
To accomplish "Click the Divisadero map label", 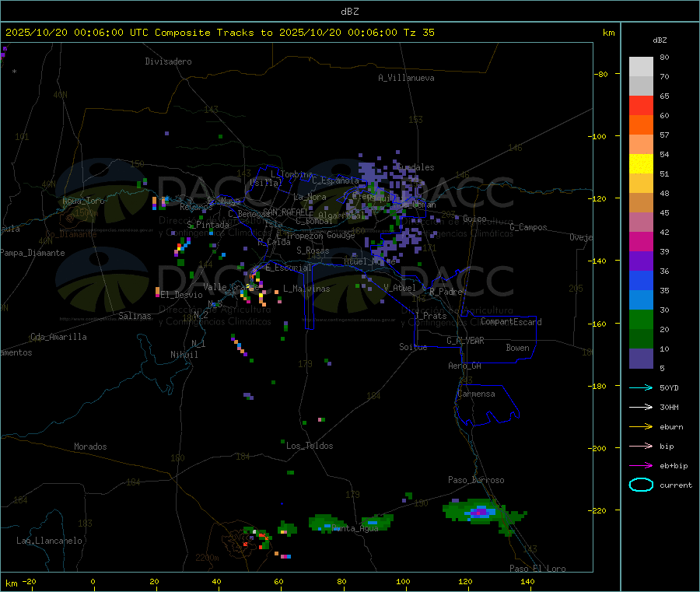I will point(168,61).
